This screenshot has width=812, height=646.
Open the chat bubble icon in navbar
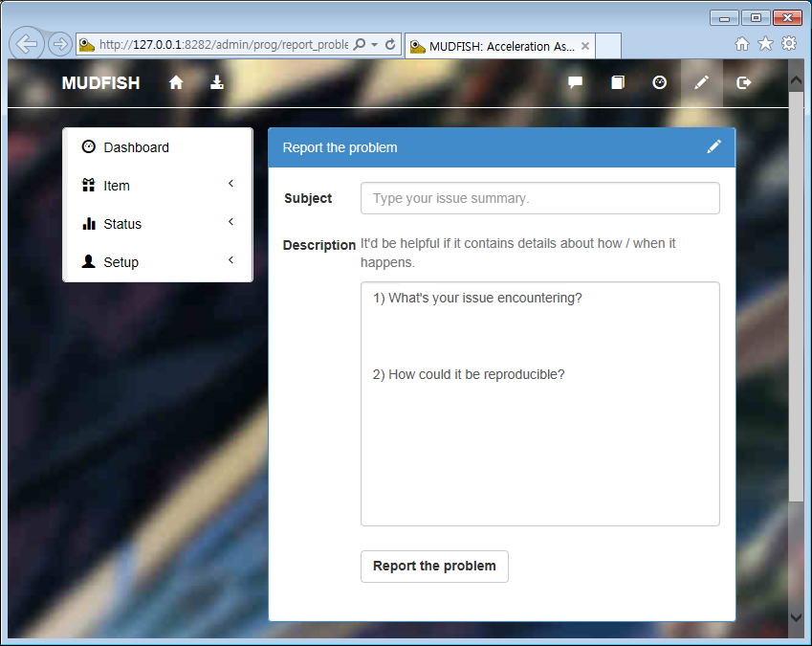(x=575, y=83)
